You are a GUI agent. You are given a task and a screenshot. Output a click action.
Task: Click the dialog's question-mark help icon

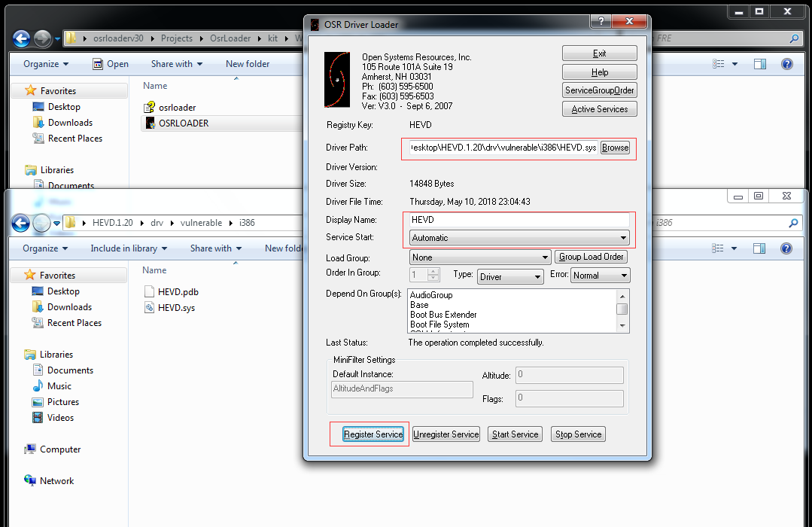tap(601, 21)
